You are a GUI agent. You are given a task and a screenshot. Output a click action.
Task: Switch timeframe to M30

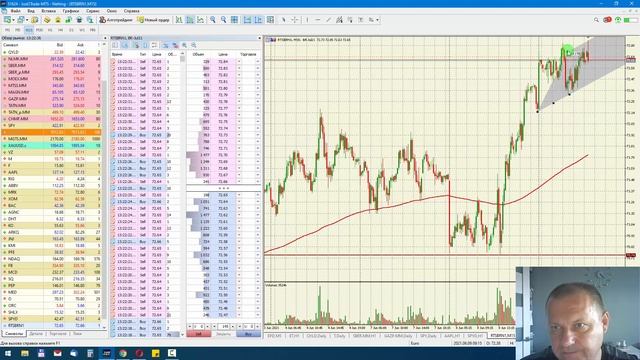point(39,30)
